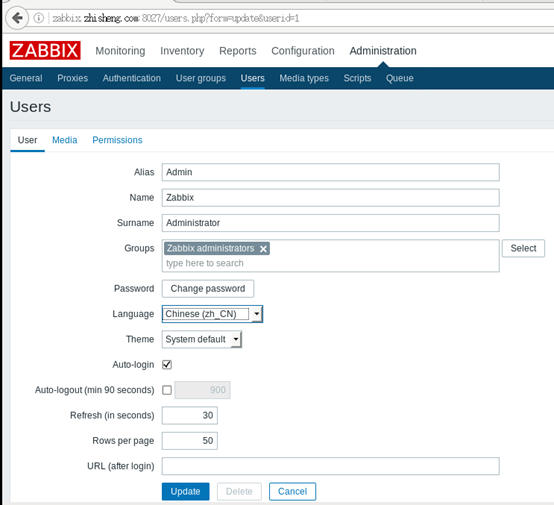This screenshot has width=554, height=505.
Task: Click the groups search box
Action: click(x=330, y=263)
